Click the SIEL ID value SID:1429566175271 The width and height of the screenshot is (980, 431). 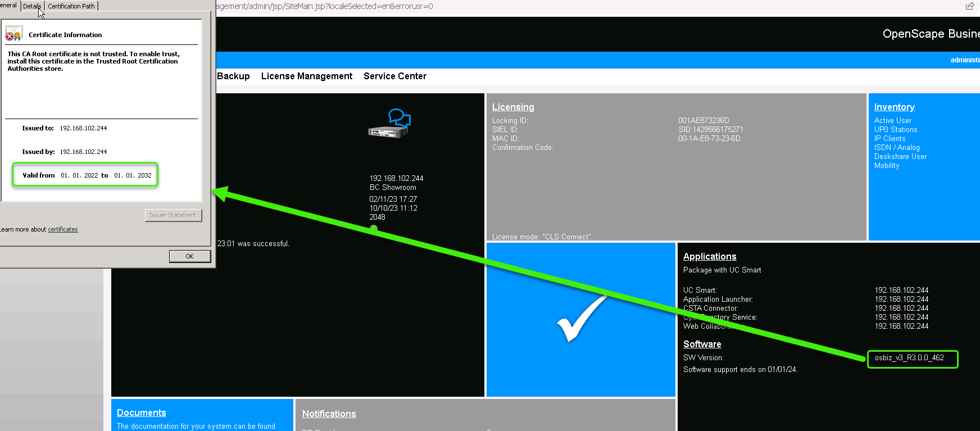tap(711, 130)
